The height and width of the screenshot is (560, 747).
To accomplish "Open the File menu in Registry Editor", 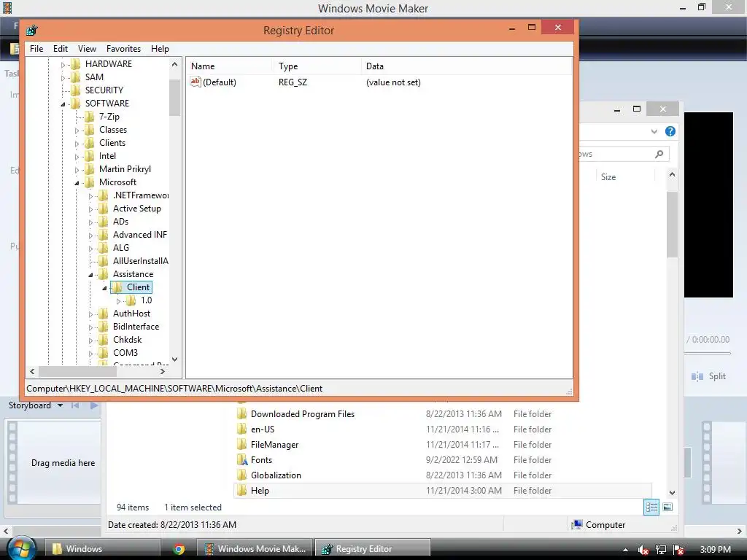I will pyautogui.click(x=36, y=49).
